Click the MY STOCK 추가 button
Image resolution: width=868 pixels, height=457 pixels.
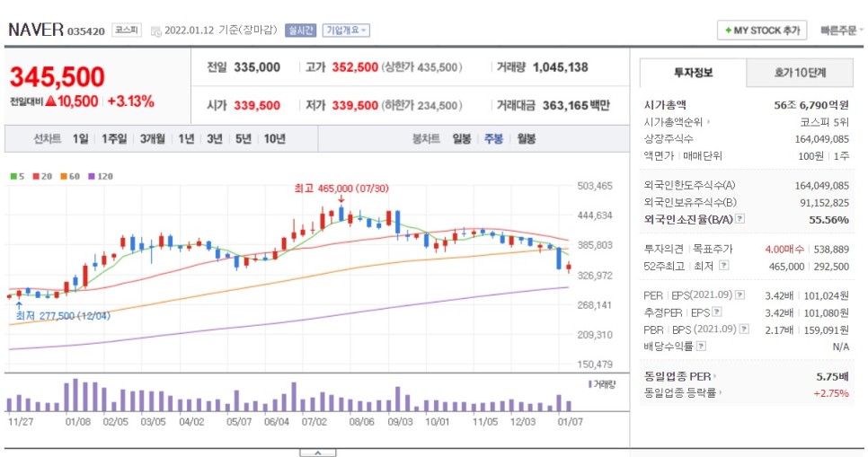tap(762, 31)
